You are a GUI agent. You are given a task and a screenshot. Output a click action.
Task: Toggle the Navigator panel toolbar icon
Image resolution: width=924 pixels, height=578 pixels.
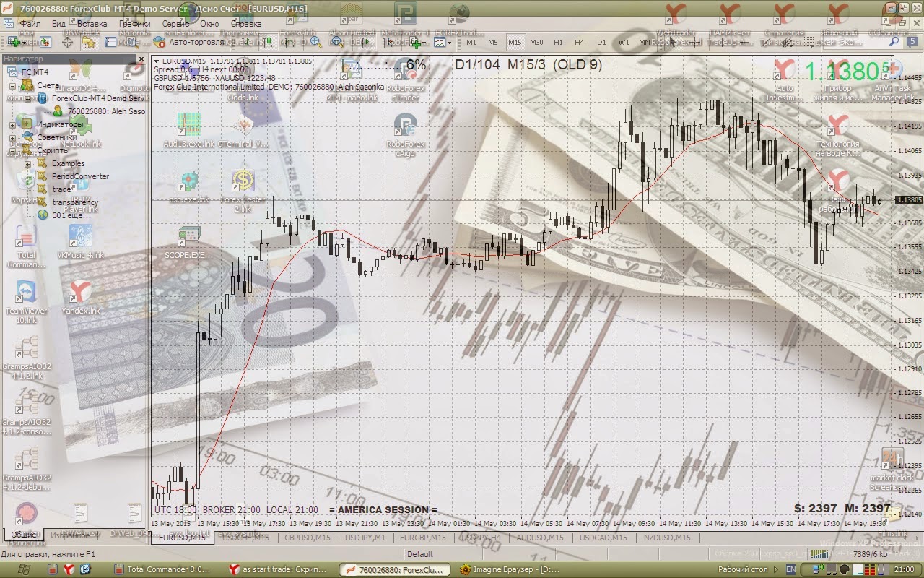(x=89, y=43)
